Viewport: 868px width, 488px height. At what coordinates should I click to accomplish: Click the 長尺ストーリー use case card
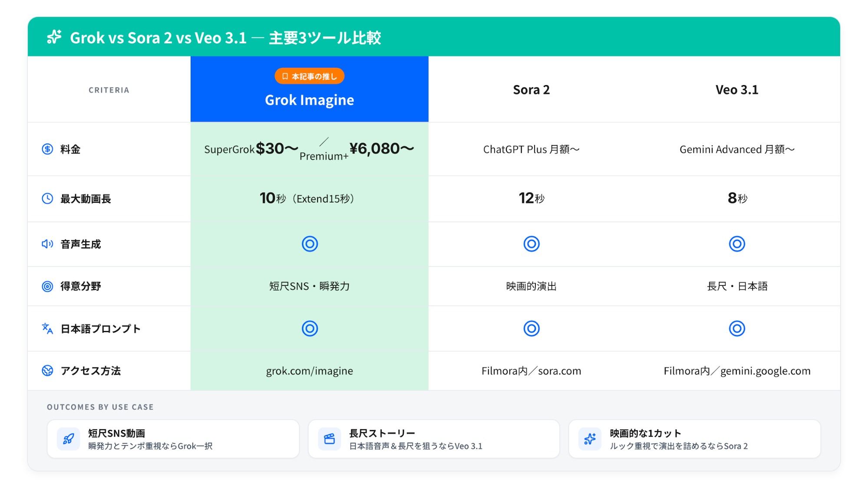tap(434, 439)
